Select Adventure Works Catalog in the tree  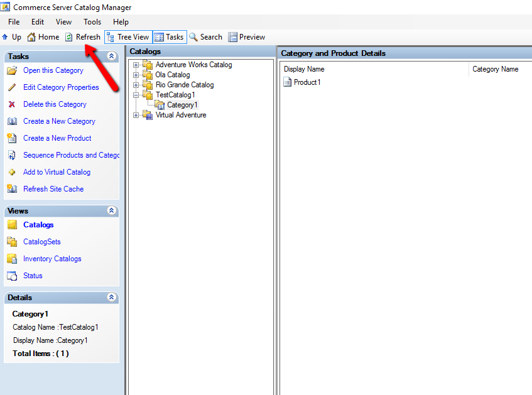point(193,65)
